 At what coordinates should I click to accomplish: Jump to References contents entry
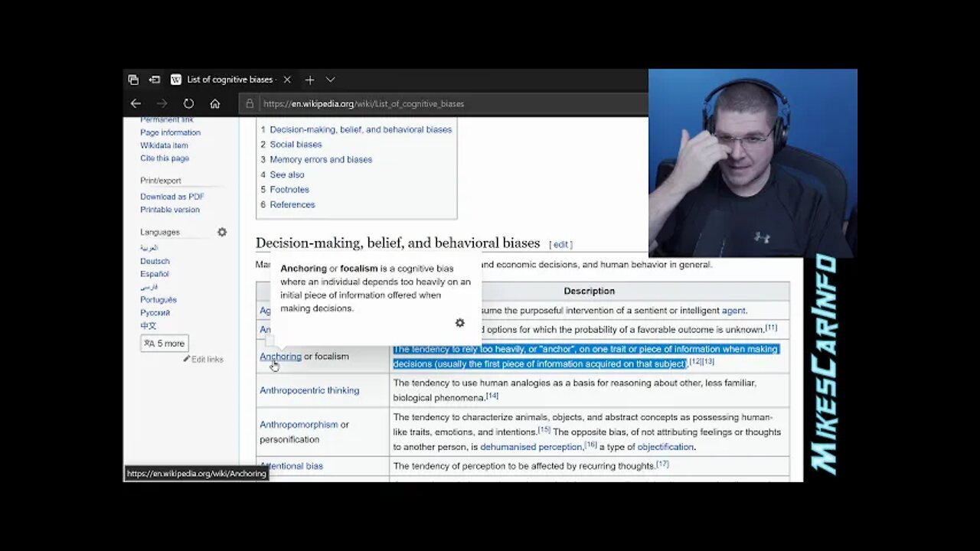point(292,204)
